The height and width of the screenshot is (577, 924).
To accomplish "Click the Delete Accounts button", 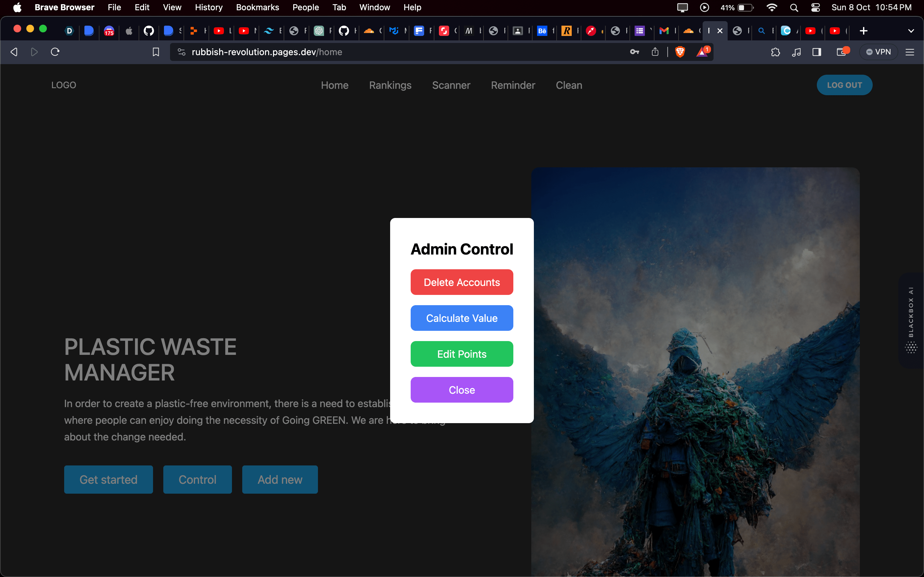I will (x=462, y=282).
